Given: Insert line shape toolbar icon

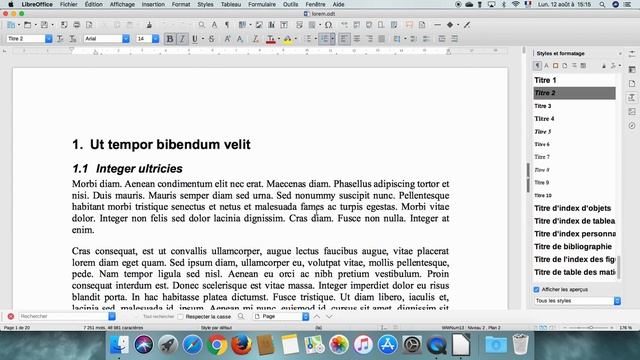Looking at the screenshot, I should pyautogui.click(x=437, y=25).
